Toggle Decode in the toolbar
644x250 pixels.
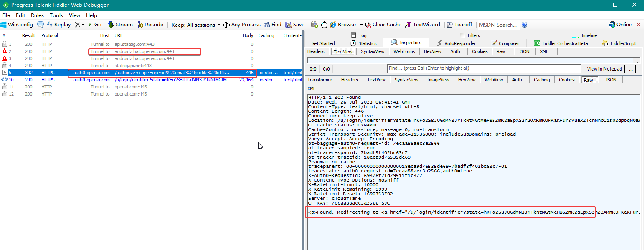150,25
